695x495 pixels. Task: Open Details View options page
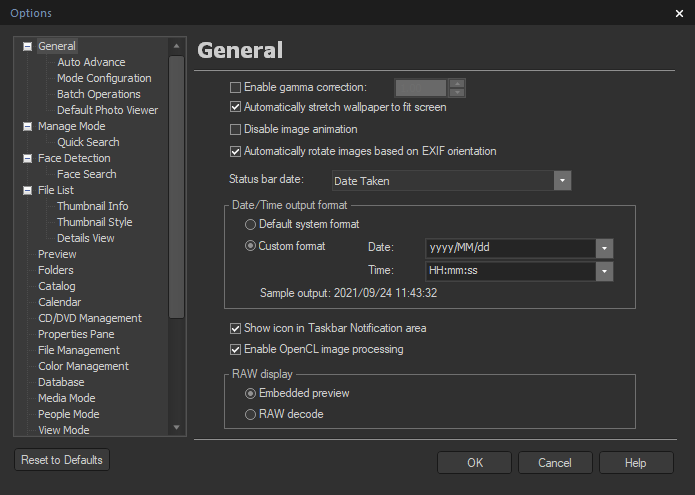click(x=86, y=238)
